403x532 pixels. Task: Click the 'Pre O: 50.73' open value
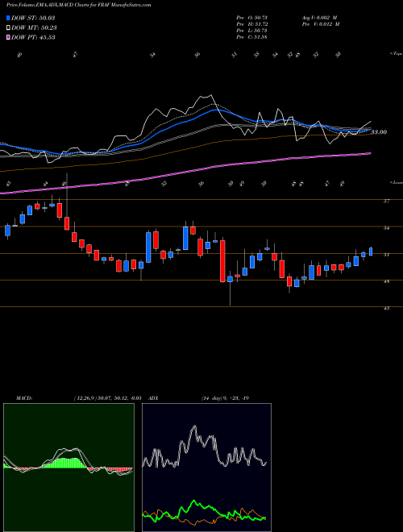[x=251, y=17]
